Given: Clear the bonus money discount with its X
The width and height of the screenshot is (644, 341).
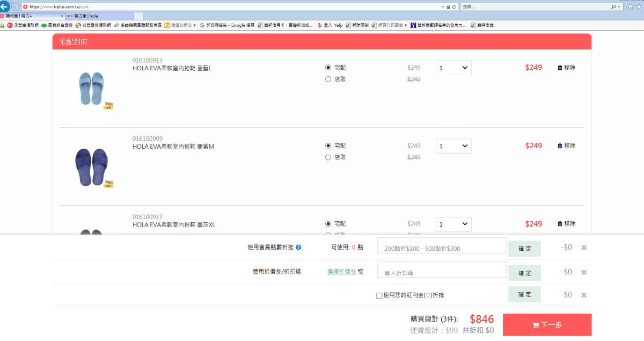Looking at the screenshot, I should [x=584, y=295].
